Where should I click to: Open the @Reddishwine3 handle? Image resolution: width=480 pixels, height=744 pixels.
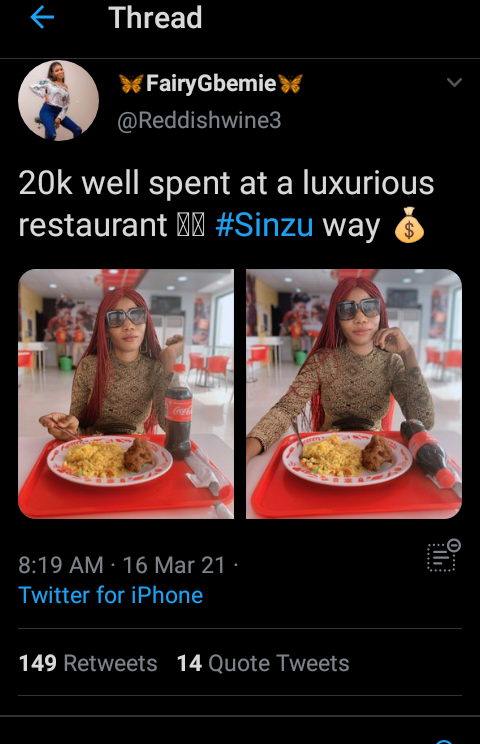[199, 120]
